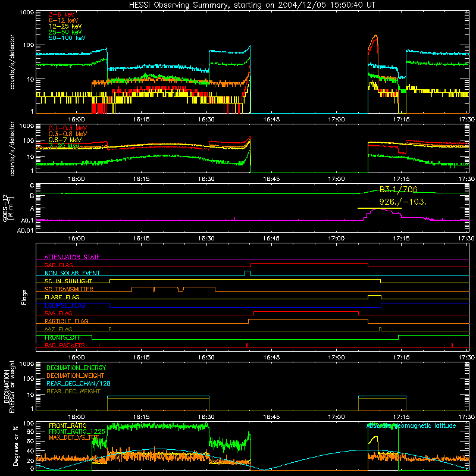This screenshot has width=476, height=476.
Task: Click the A0.01 tick label on GOES axis
Action: (25, 231)
